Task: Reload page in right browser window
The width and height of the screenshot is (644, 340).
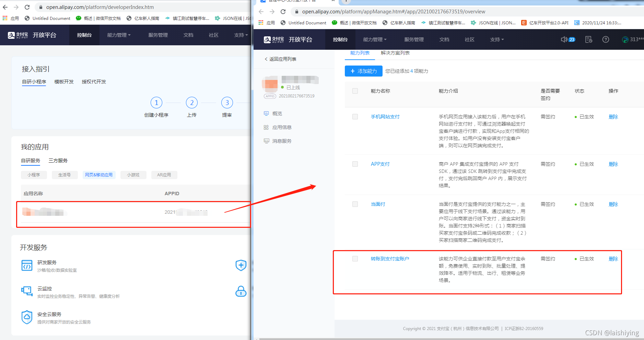Action: pos(283,12)
